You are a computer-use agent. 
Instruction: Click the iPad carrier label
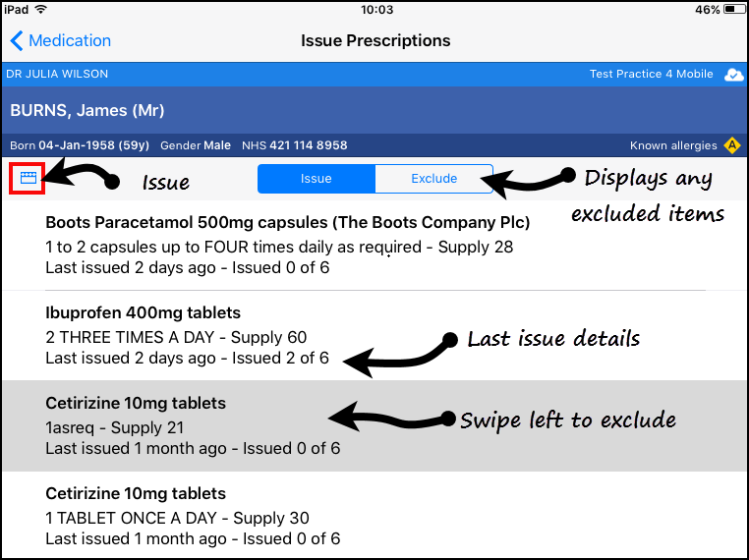17,10
